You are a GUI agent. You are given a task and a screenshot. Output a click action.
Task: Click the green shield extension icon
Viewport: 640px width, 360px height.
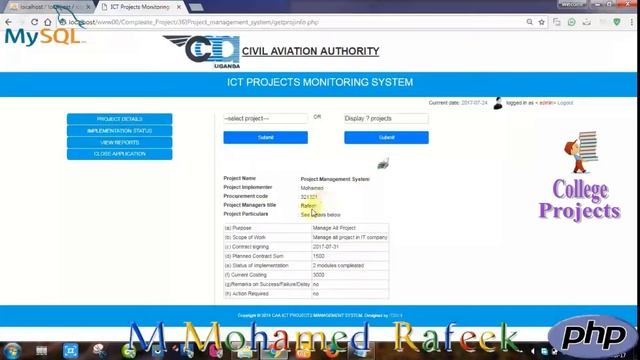tap(617, 22)
